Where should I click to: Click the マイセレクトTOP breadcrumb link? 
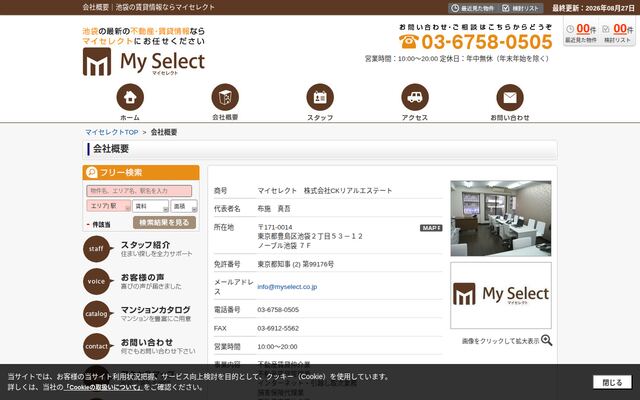pos(112,132)
